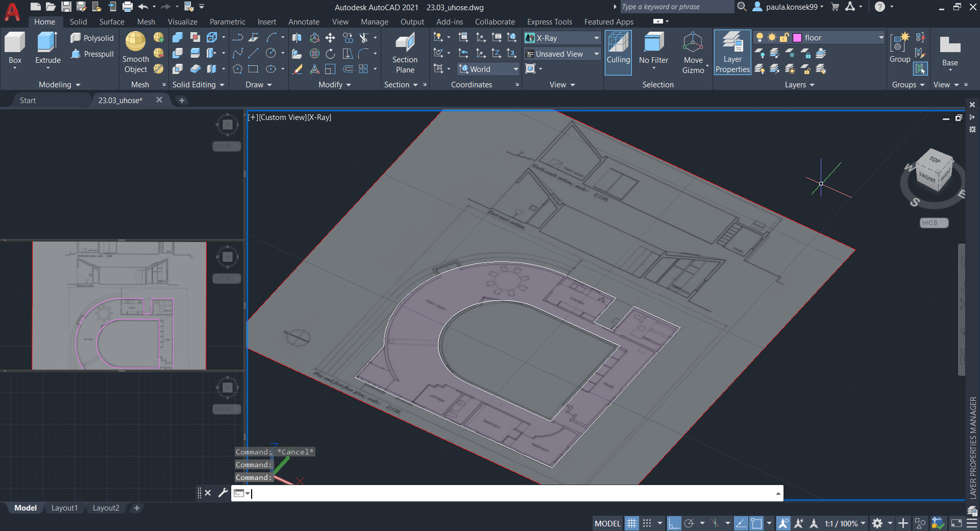Toggle 2D object snap in status bar
Viewport: 980px width, 531px height.
point(756,523)
